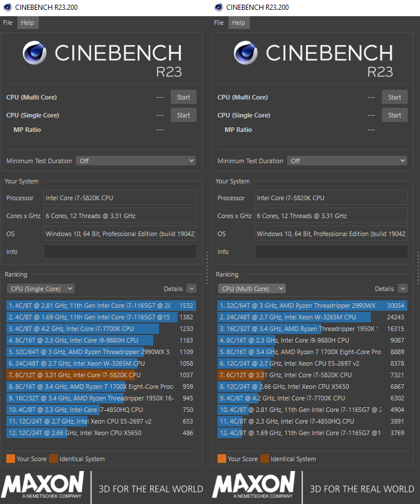
Task: Select rank 1 i7-1165G7 @ 2.81 GHz single core row
Action: tap(101, 306)
